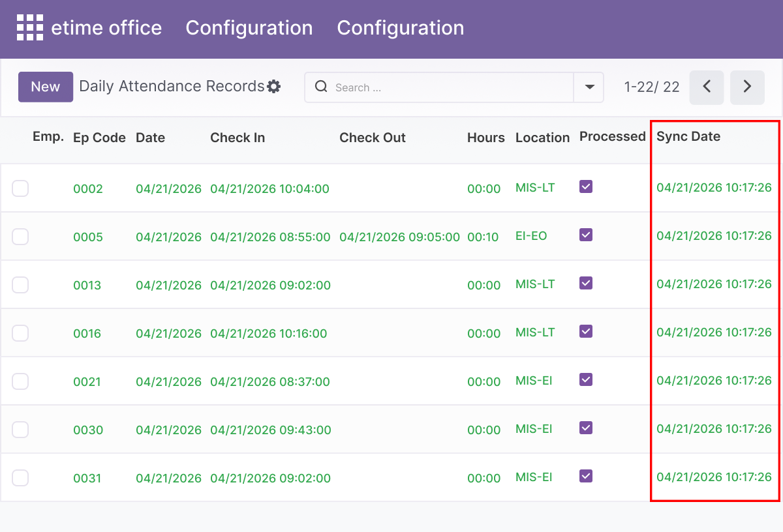Select row checkbox for Ep Code 0016

point(20,333)
